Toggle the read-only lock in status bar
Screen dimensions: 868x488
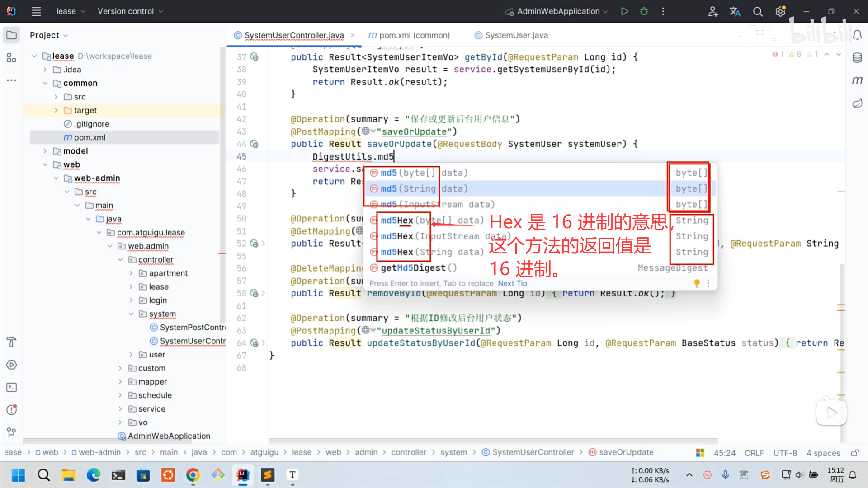[x=854, y=453]
